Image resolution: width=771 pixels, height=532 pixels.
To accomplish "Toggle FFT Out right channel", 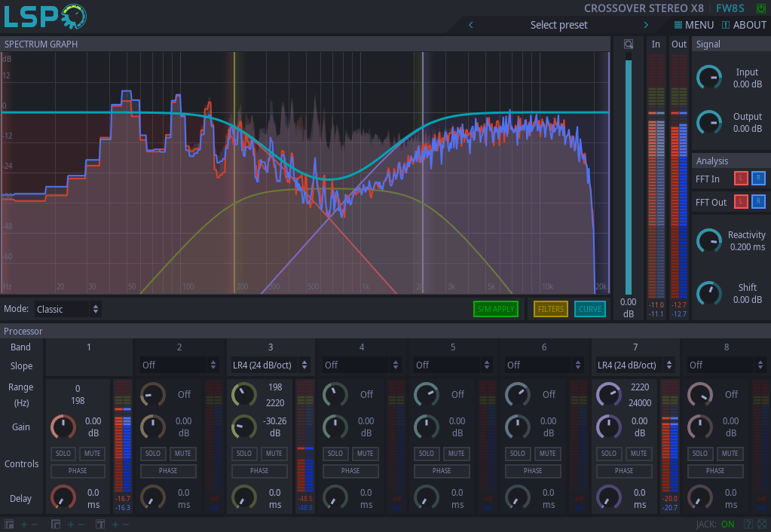I will (x=757, y=201).
